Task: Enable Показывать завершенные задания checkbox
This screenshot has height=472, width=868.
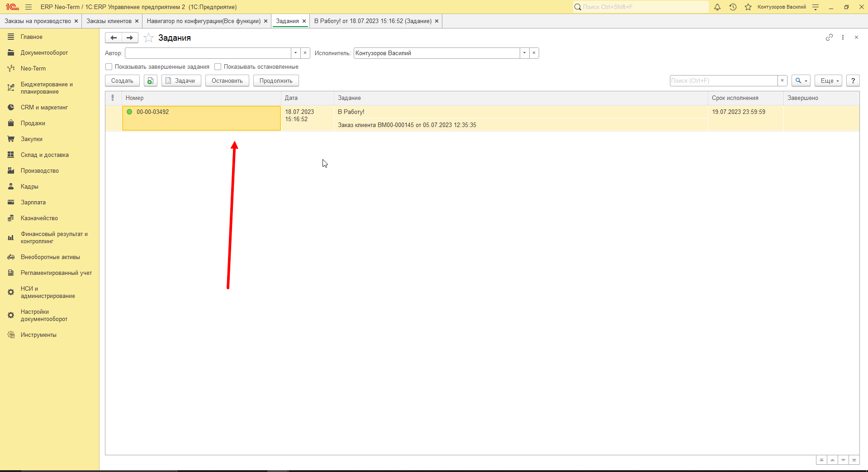Action: [109, 67]
